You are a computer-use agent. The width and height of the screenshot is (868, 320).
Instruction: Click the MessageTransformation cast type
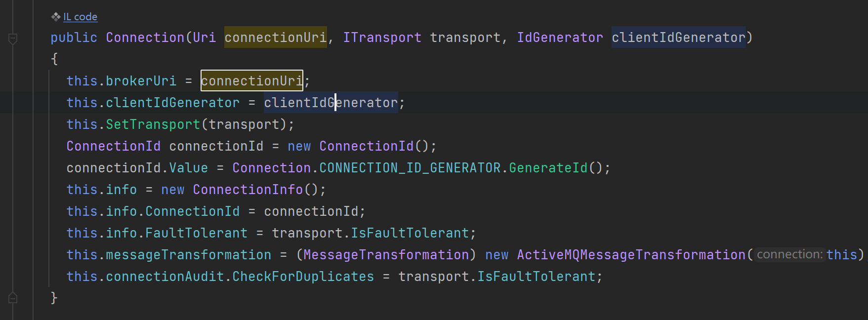386,255
